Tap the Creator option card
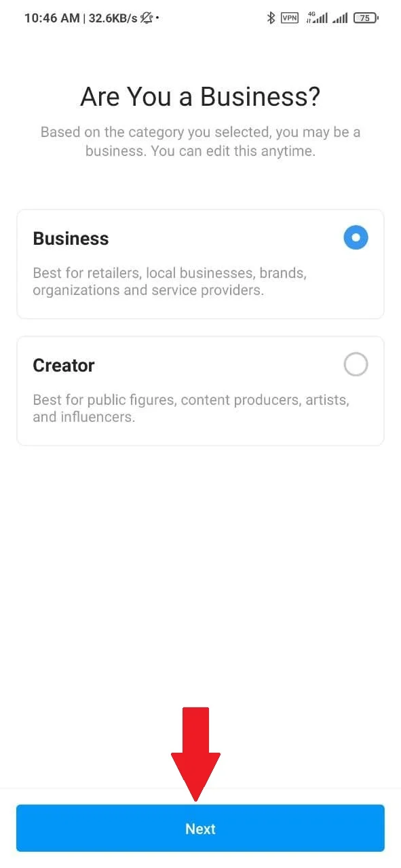Viewport: 401px width, 868px height. pyautogui.click(x=200, y=391)
